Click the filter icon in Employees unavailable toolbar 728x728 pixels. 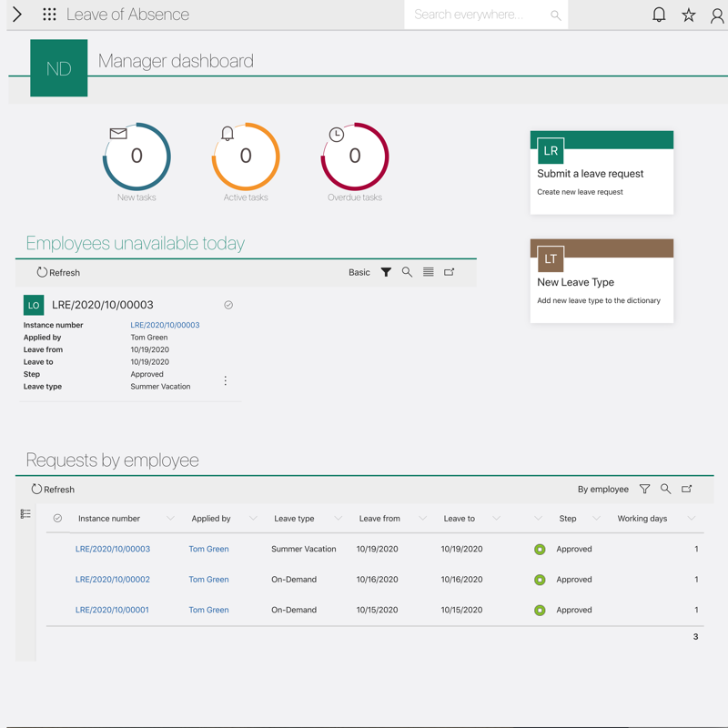386,272
